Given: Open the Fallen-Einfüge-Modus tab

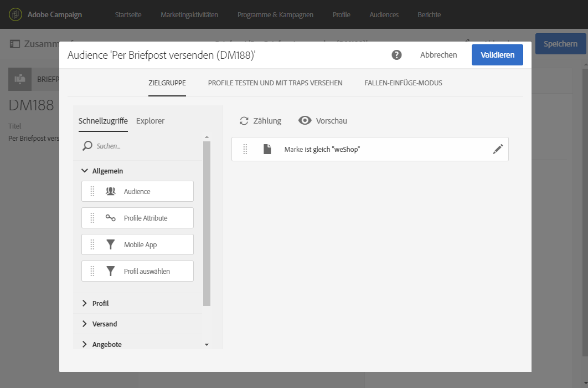Looking at the screenshot, I should tap(403, 83).
